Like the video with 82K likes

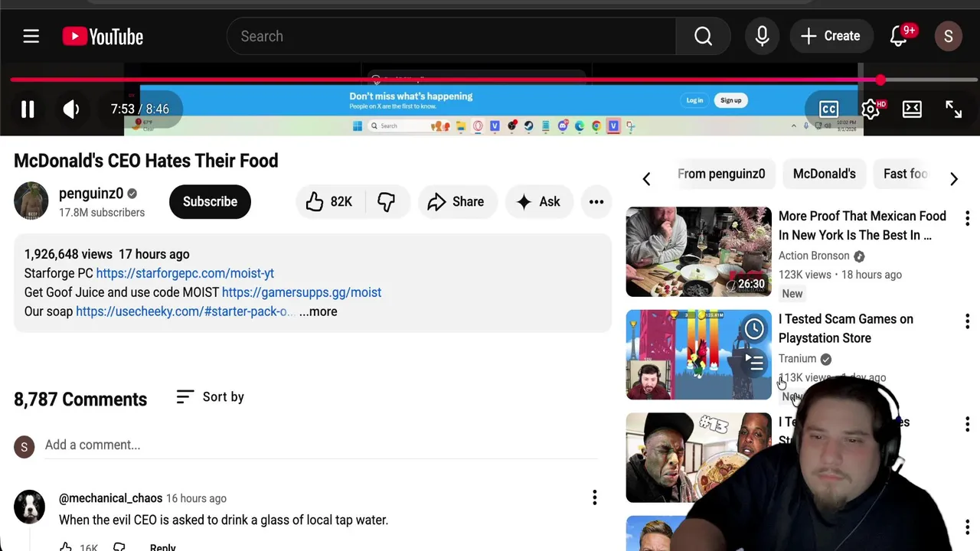click(328, 201)
